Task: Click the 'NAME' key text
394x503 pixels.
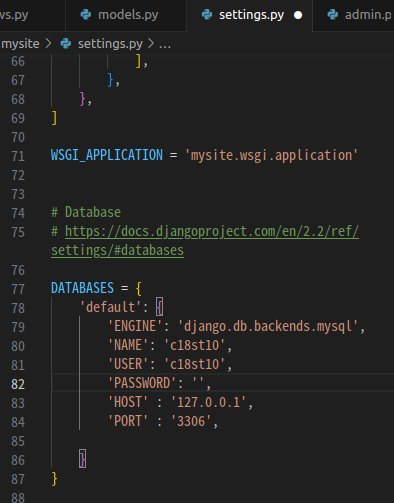Action: pos(128,345)
